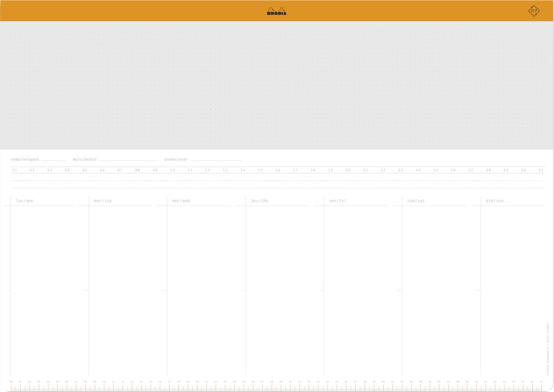The width and height of the screenshot is (554, 392).
Task: Select the ven/fri column header
Action: 337,200
